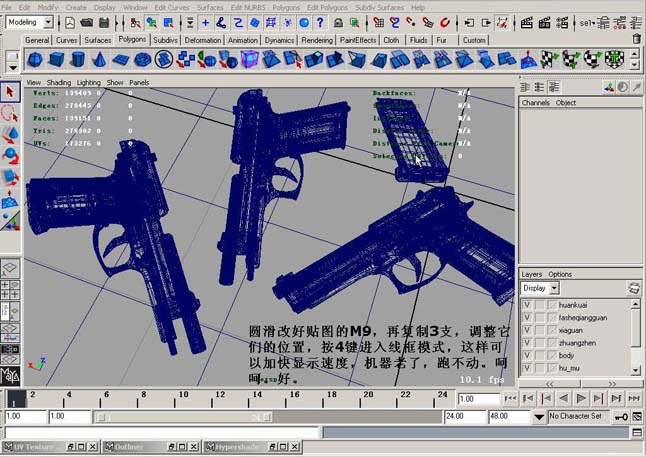Image resolution: width=646 pixels, height=457 pixels.
Task: Click the timeline range slider bar
Action: click(183, 417)
